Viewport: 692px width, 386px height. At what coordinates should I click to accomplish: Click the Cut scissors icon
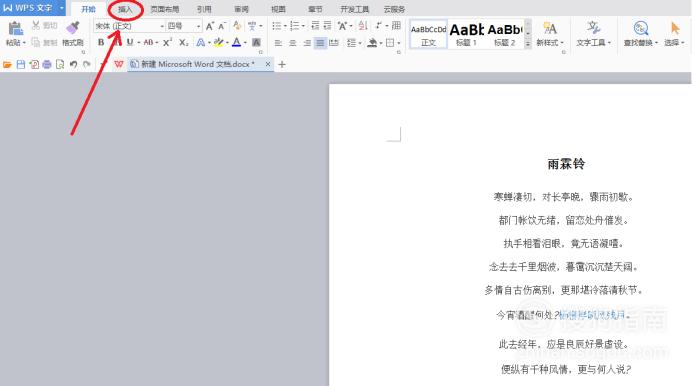tap(36, 25)
